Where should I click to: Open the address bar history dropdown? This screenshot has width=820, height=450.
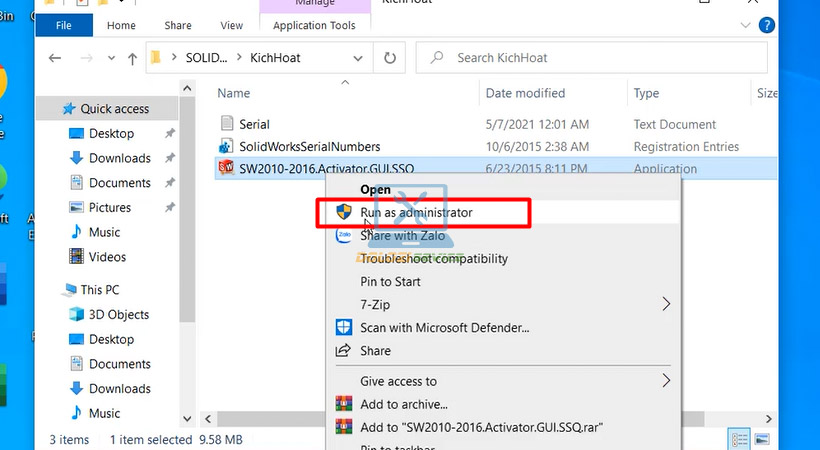358,58
